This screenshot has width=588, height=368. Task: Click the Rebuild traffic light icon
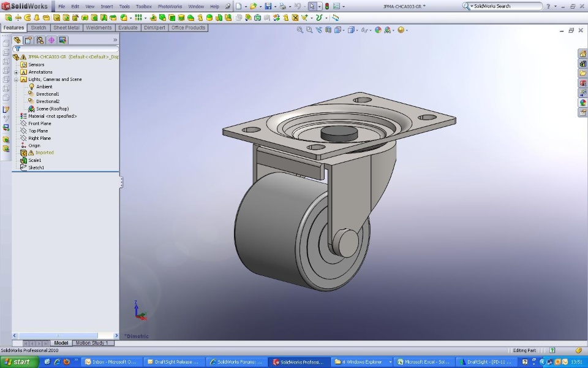point(326,6)
